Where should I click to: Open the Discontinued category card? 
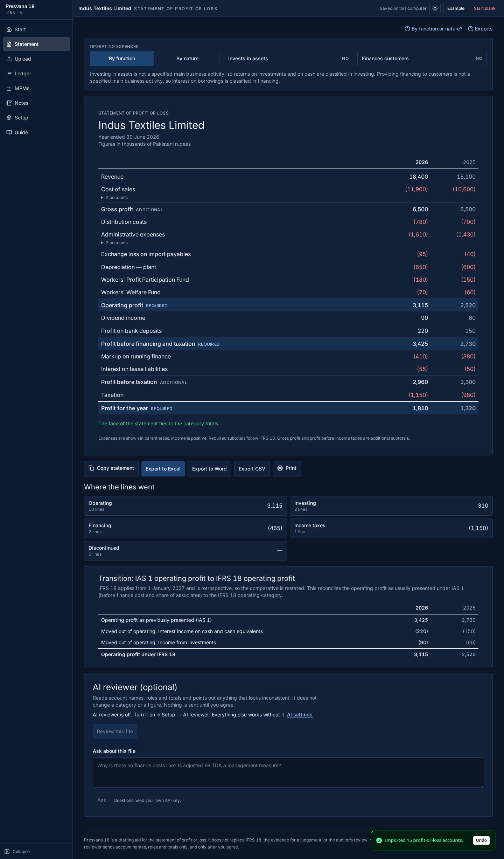pyautogui.click(x=185, y=551)
